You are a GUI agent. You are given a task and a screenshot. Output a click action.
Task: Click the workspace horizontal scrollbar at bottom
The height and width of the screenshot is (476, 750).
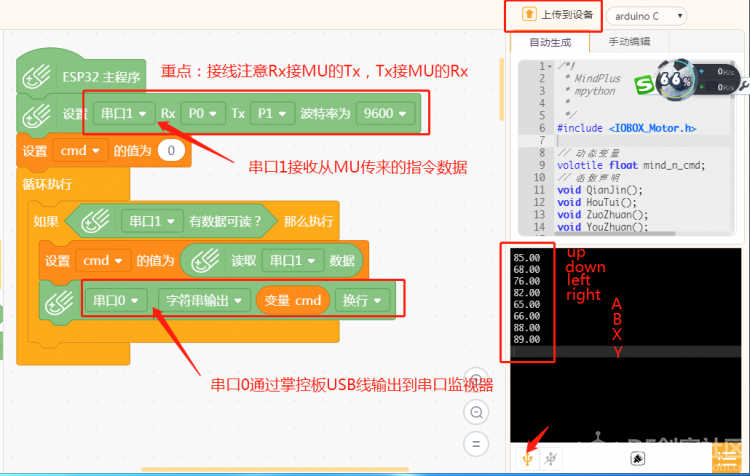click(x=275, y=469)
